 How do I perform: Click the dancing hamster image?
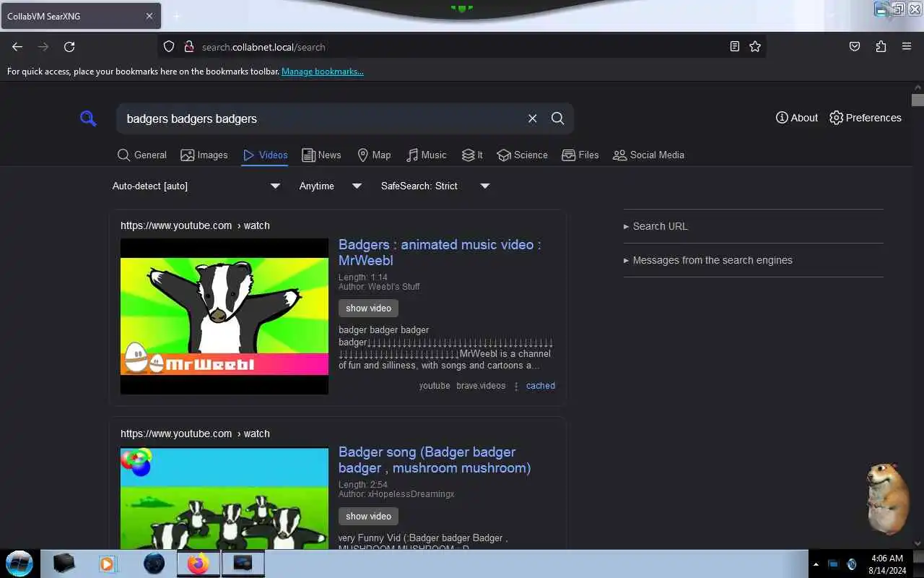887,499
